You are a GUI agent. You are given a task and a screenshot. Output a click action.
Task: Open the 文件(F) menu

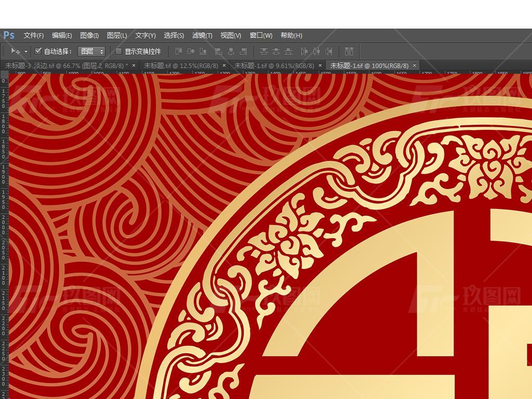[x=34, y=35]
